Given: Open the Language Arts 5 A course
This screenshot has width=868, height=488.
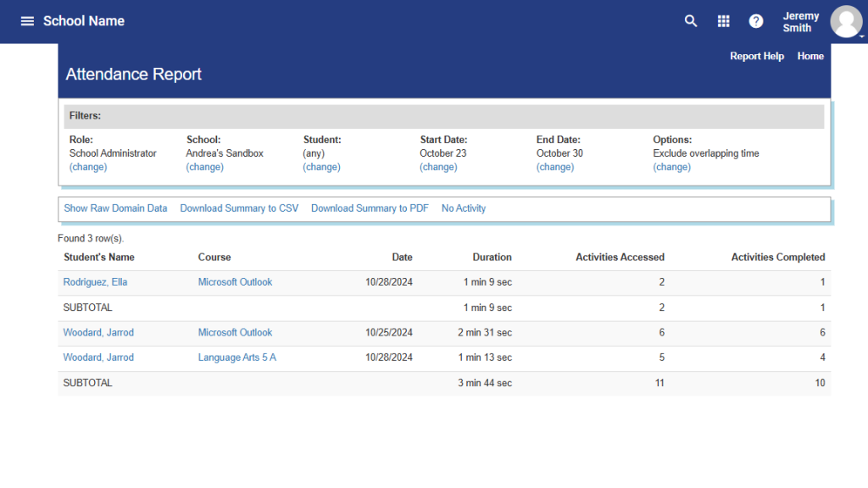Looking at the screenshot, I should click(x=236, y=358).
